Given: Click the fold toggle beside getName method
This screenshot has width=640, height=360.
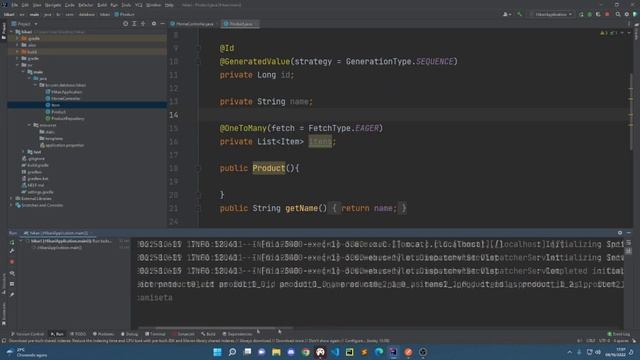Looking at the screenshot, I should 198,208.
